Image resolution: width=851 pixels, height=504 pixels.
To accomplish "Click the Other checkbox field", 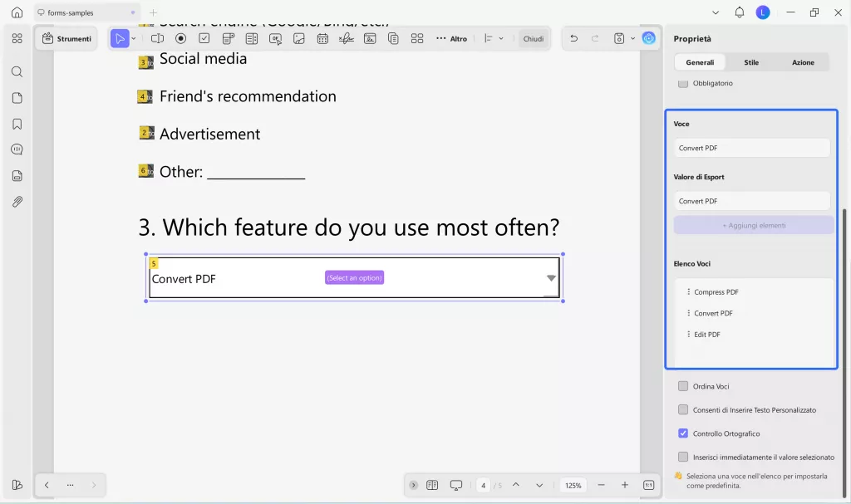I will coord(146,171).
